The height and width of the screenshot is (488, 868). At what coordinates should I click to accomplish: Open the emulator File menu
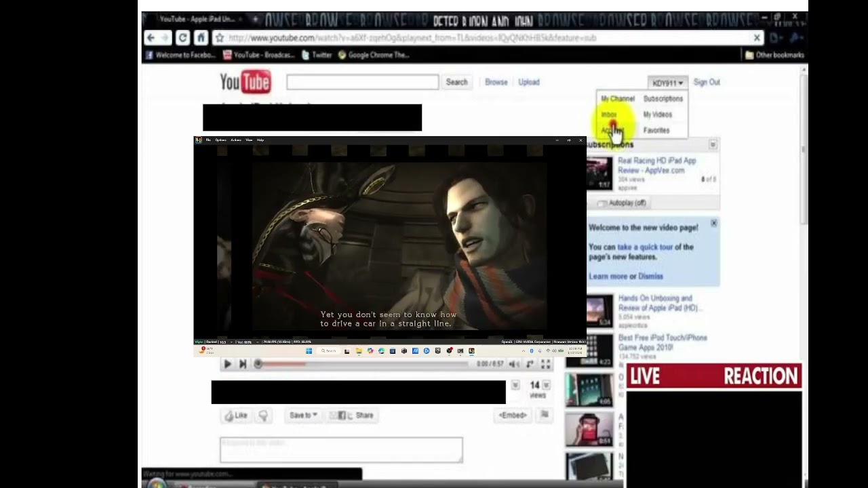click(x=208, y=140)
